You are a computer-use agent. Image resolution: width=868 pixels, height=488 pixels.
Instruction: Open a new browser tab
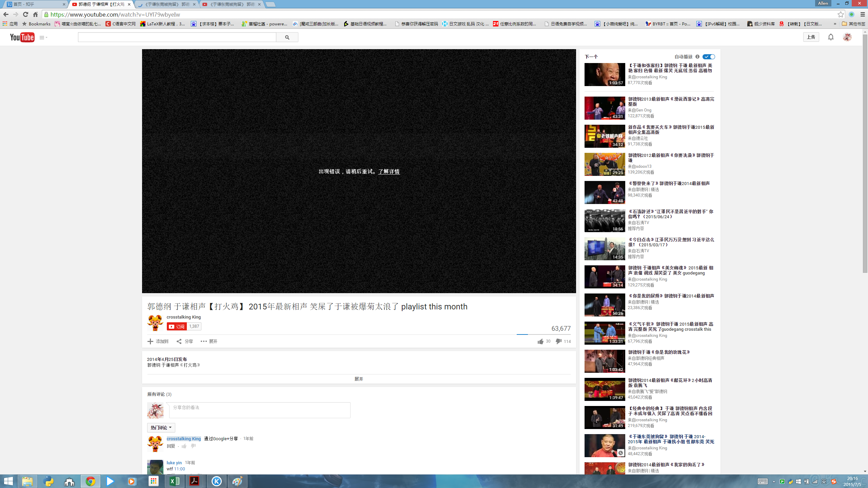tap(270, 4)
